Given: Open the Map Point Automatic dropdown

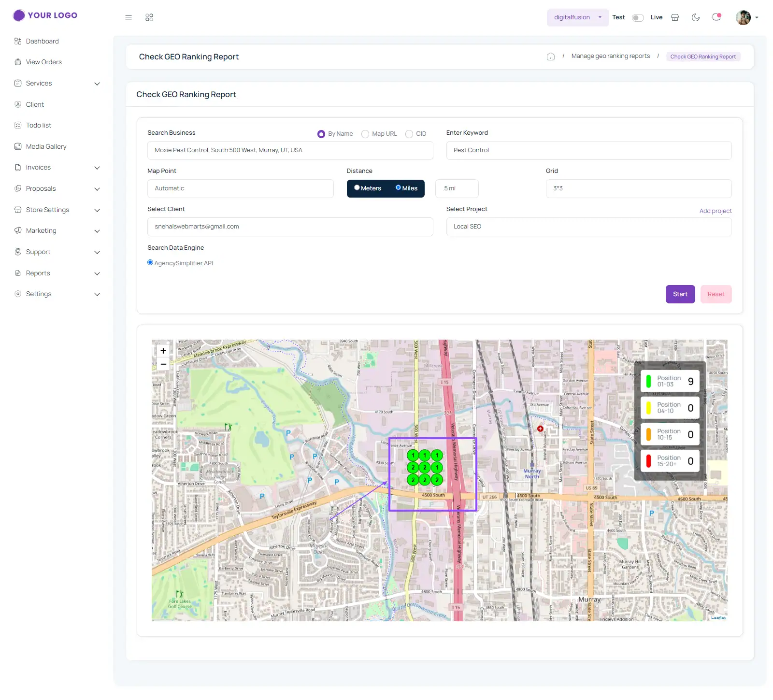Looking at the screenshot, I should [241, 188].
